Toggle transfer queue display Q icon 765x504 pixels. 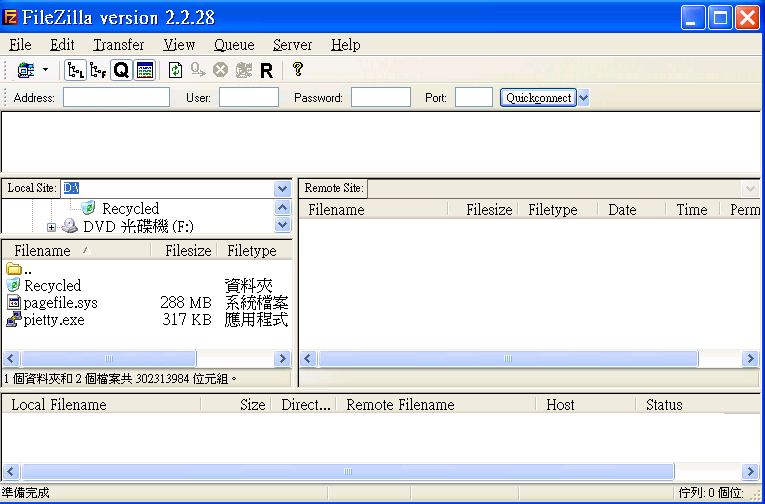point(121,70)
